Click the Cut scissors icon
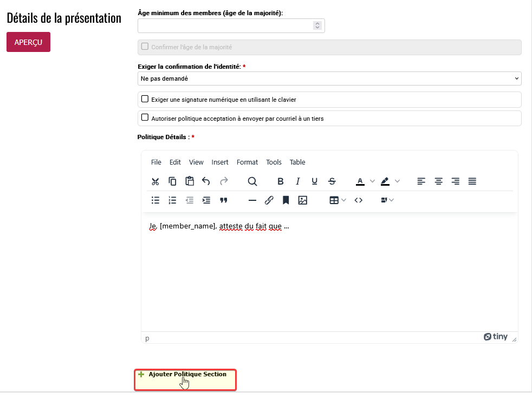The image size is (532, 399). (x=155, y=181)
